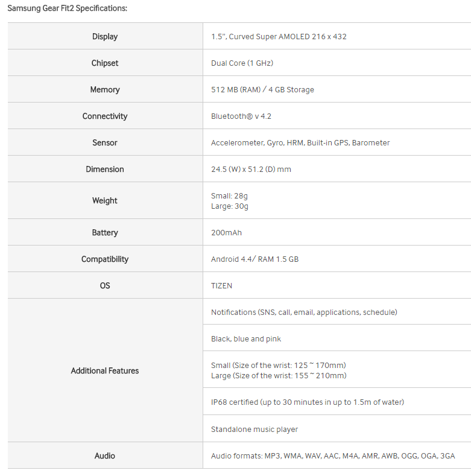Click the Connectivity row label

[x=105, y=116]
